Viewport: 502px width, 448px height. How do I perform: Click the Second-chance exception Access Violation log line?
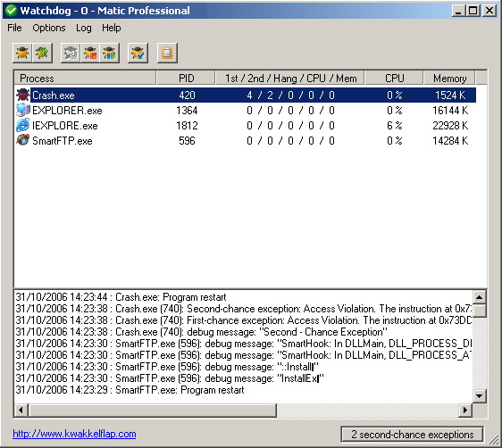click(x=243, y=309)
